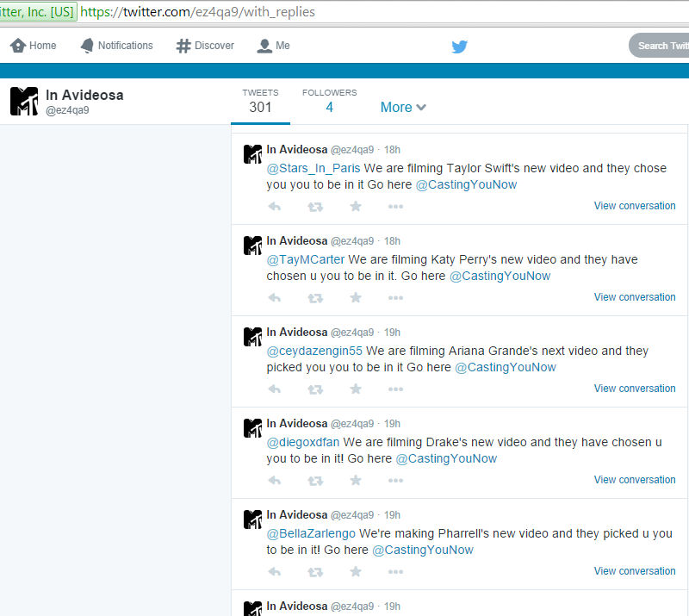
Task: Open @CastingYouNow in the Pharrell tweet
Action: pyautogui.click(x=423, y=551)
